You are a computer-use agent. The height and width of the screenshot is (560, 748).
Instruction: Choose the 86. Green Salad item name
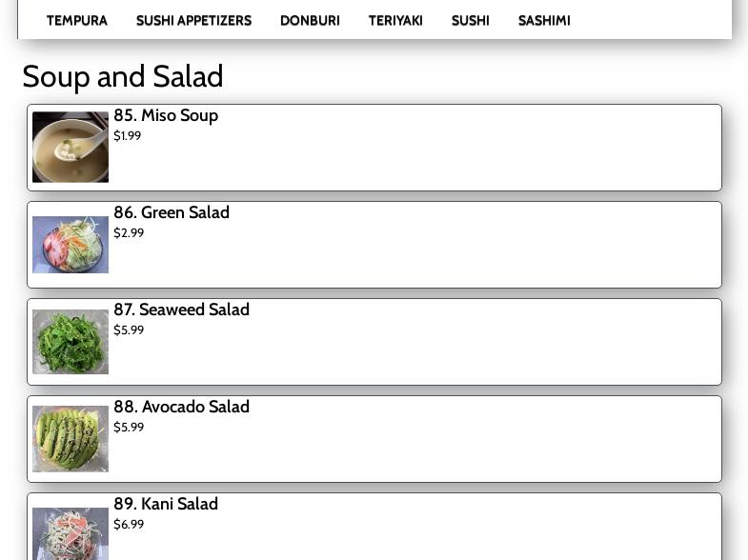172,212
